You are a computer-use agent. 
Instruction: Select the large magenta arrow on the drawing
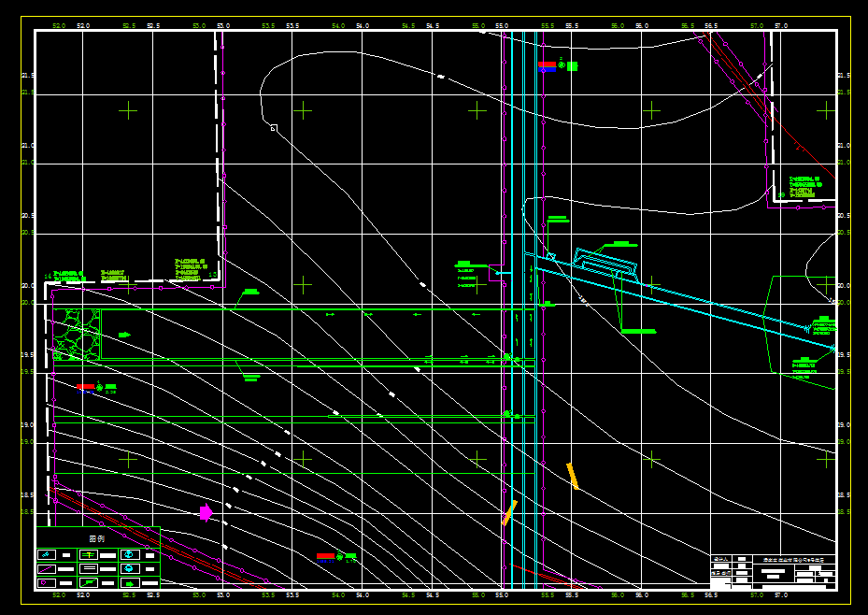pyautogui.click(x=206, y=512)
